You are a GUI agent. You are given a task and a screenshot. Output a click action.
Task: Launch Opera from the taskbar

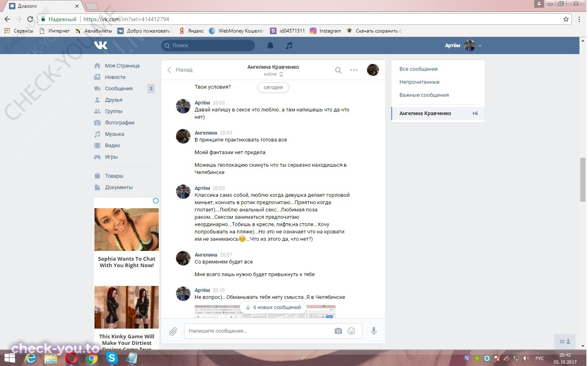pos(71,358)
